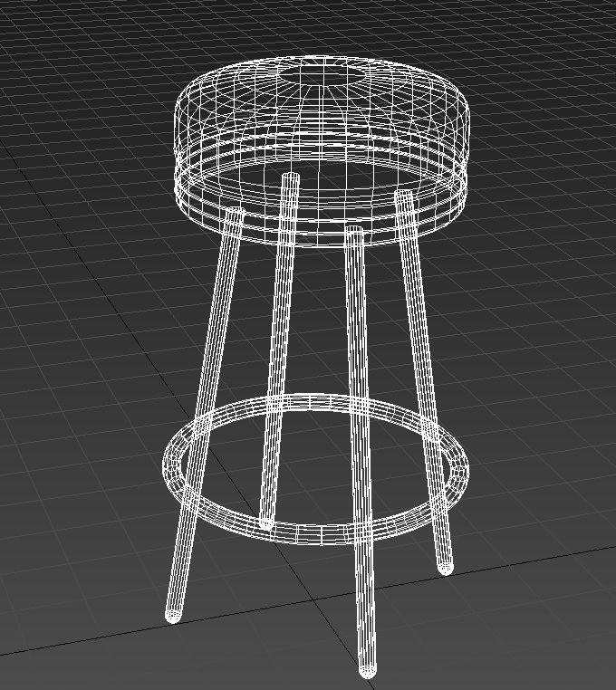Select the rightmost stool leg
616x690 pixels.
(424, 383)
